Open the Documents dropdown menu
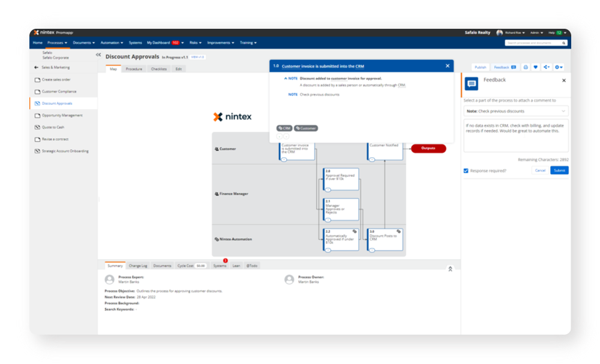The width and height of the screenshot is (600, 364). [x=84, y=43]
